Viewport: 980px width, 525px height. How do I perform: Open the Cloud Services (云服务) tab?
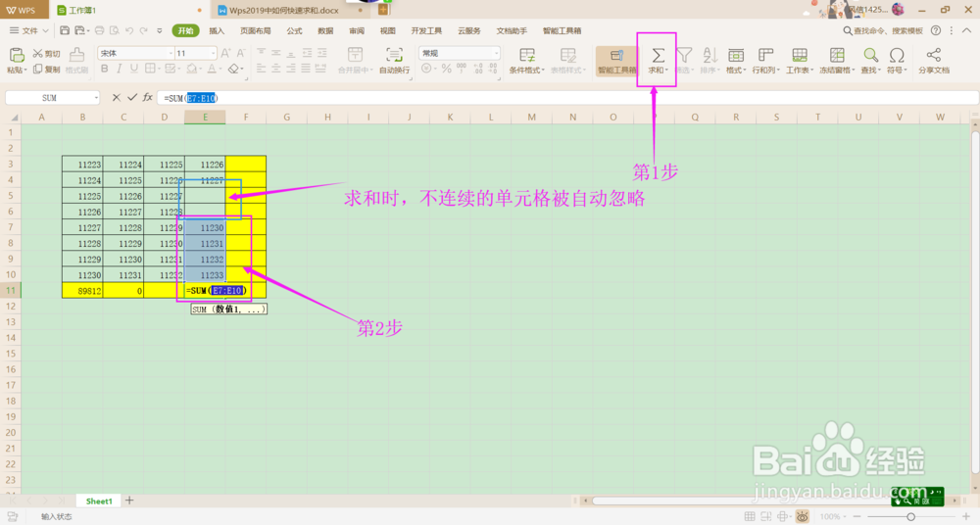point(469,30)
